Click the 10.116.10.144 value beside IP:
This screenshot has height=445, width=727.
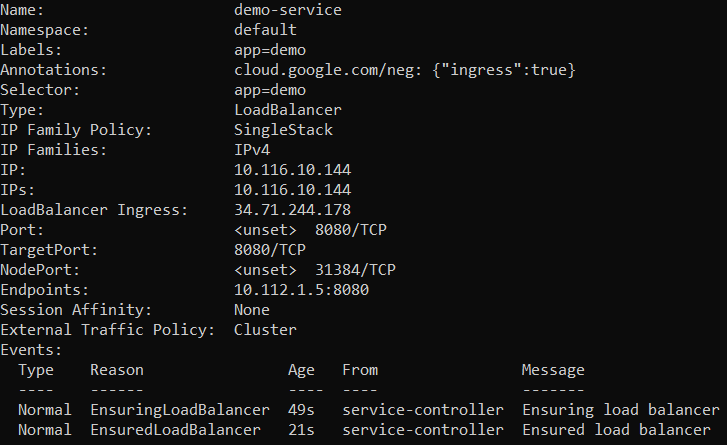(292, 170)
